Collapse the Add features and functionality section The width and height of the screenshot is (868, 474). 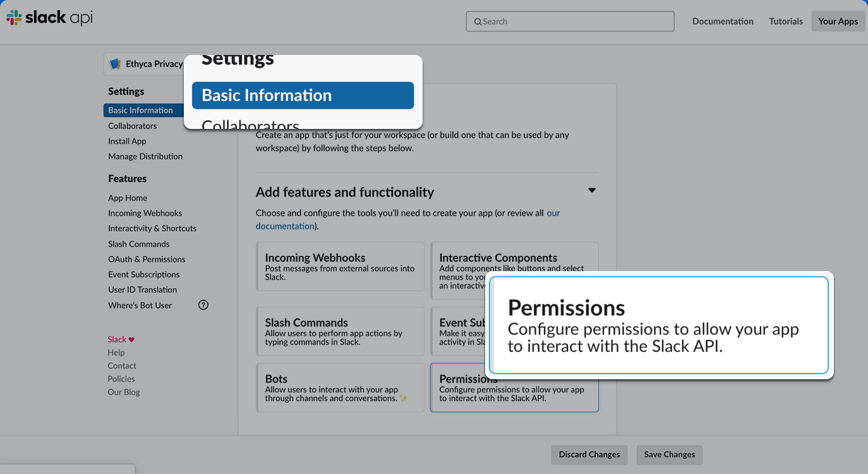592,190
